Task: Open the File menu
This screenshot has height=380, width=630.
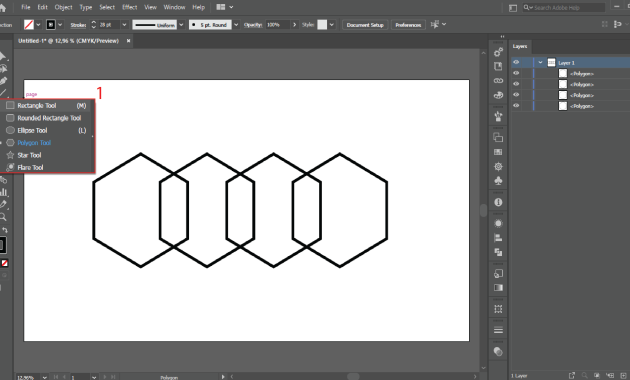Action: pos(26,7)
